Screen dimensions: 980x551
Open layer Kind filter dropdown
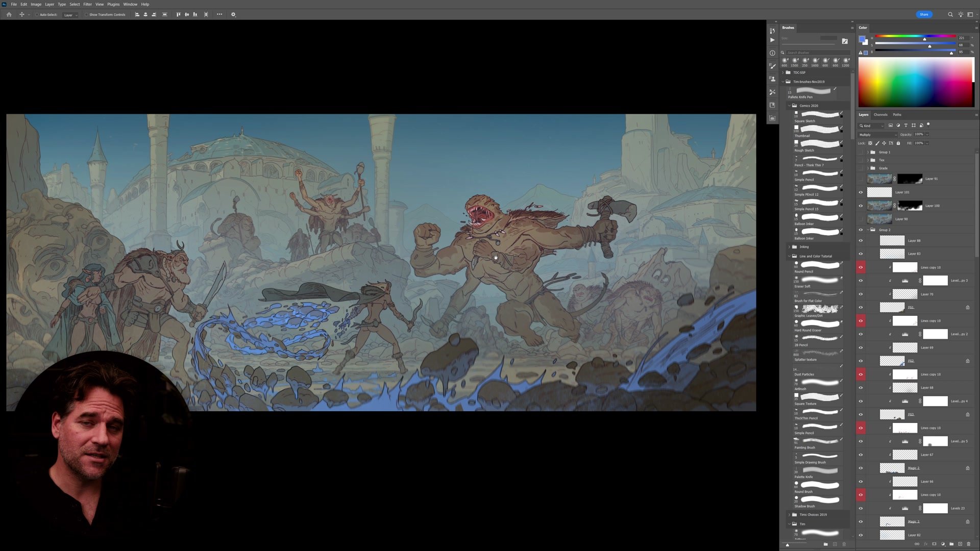871,126
